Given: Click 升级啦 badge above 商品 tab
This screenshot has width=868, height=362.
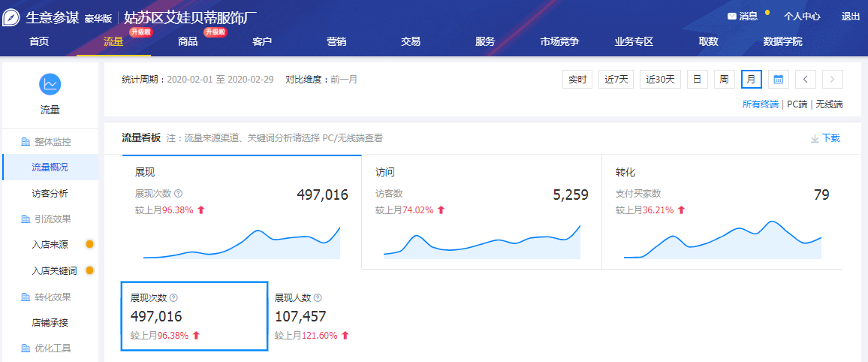Looking at the screenshot, I should pos(215,32).
